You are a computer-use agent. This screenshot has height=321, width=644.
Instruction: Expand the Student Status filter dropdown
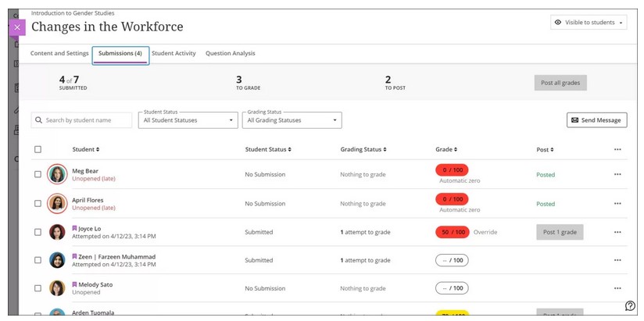(188, 120)
